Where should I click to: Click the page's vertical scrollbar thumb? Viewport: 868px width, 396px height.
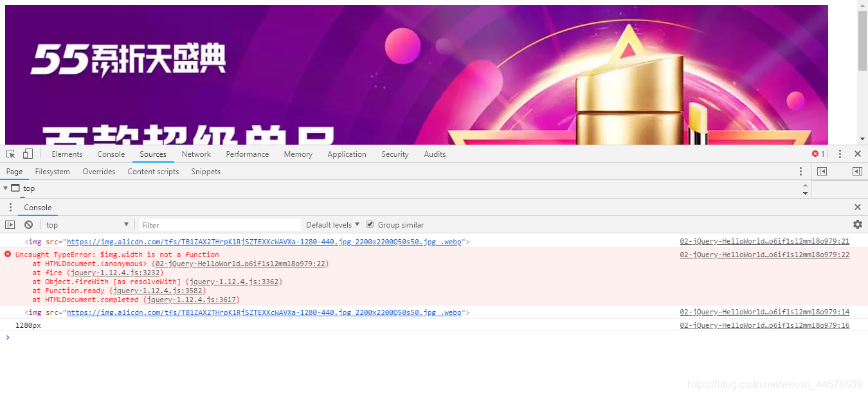pyautogui.click(x=862, y=40)
